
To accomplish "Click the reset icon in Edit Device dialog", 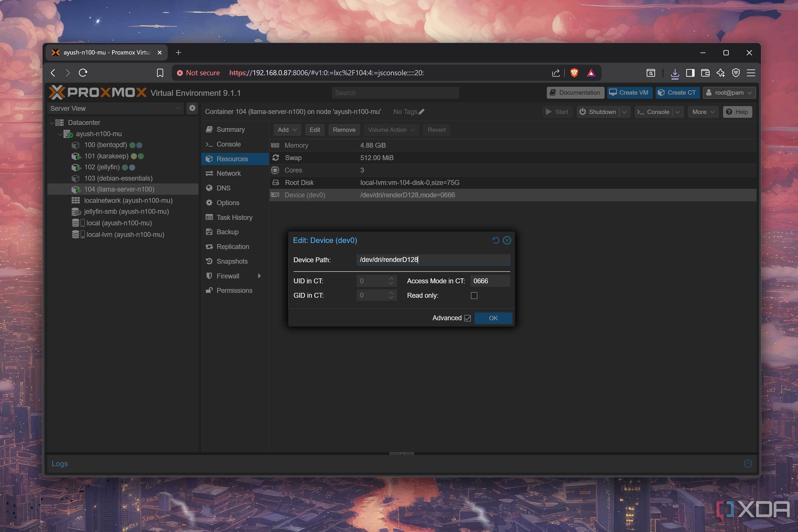I will tap(496, 240).
